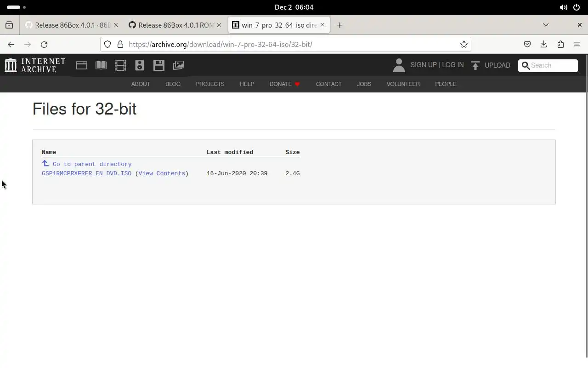
Task: Open the HELP menu item
Action: [x=247, y=84]
